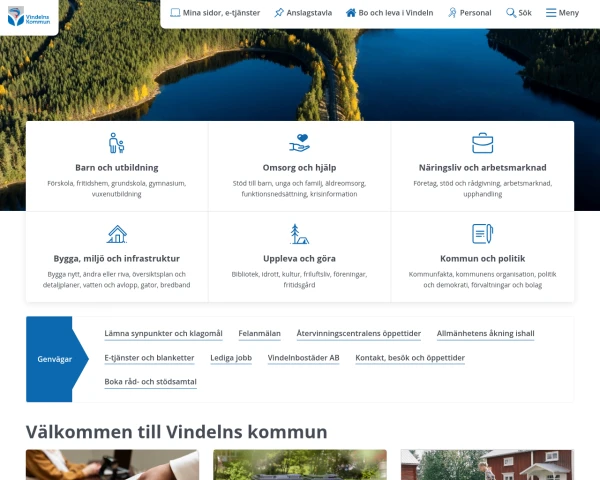This screenshot has height=480, width=600.
Task: Click the person icon beside Personal
Action: (452, 13)
